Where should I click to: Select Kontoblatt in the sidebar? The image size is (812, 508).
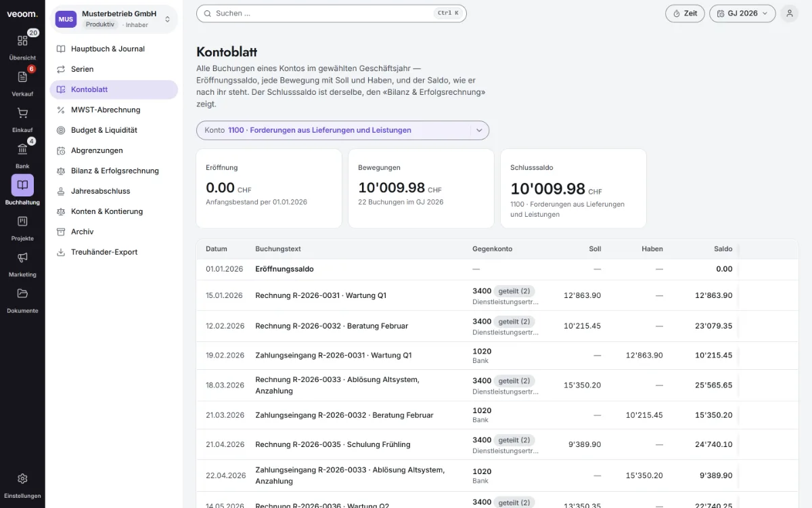(114, 89)
